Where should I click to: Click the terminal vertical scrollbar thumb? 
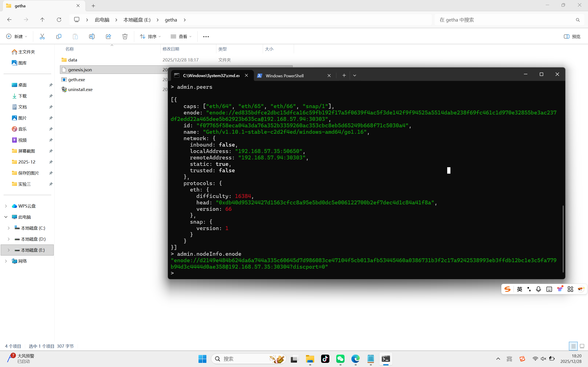[x=563, y=239]
